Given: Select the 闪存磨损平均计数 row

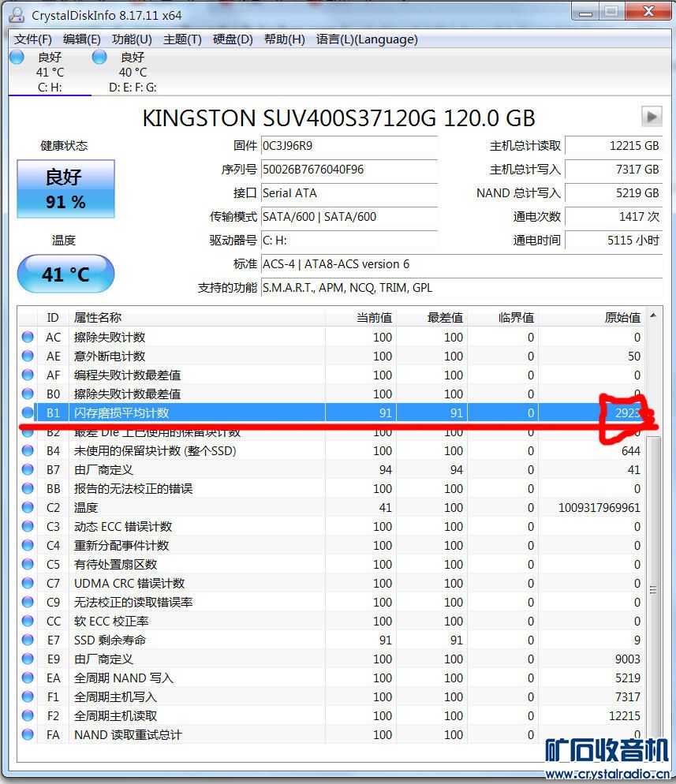Looking at the screenshot, I should (331, 413).
